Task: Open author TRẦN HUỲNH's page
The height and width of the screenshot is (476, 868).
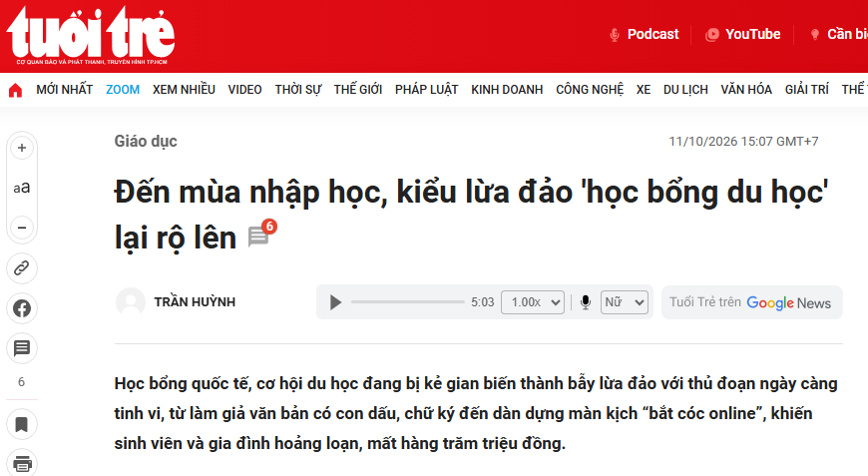Action: tap(195, 302)
